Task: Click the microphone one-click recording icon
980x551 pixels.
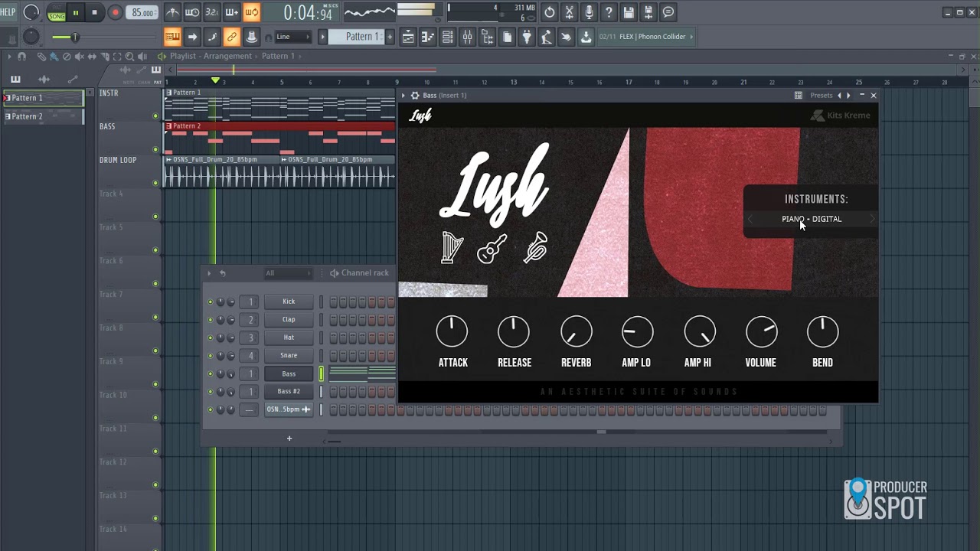Action: click(x=589, y=12)
